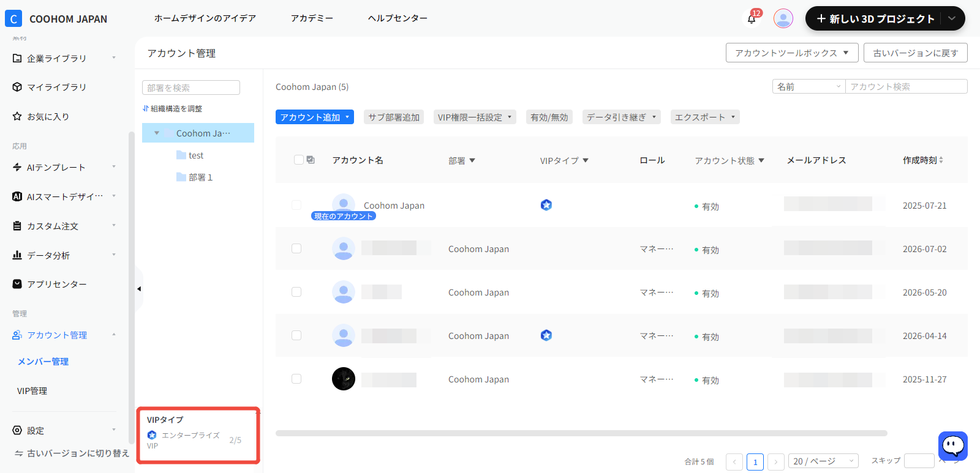This screenshot has height=473, width=980.
Task: Click the カスタム注文 clipboard icon
Action: [x=17, y=226]
